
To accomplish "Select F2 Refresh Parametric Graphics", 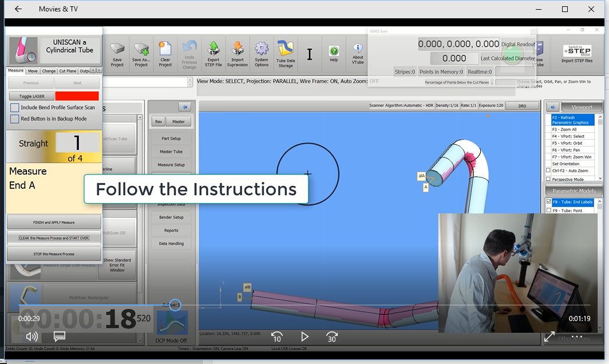I will 573,120.
